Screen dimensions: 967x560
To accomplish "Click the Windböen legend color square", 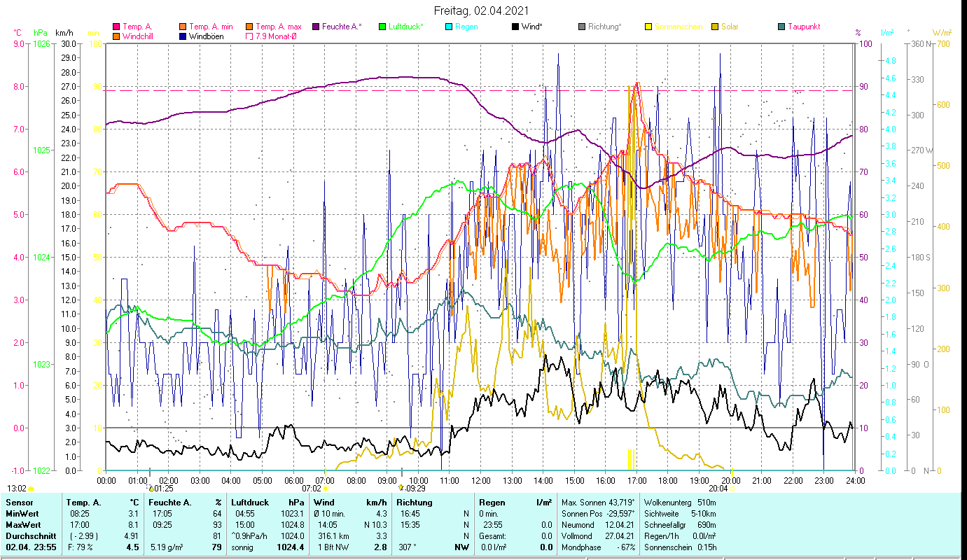I will tap(183, 36).
